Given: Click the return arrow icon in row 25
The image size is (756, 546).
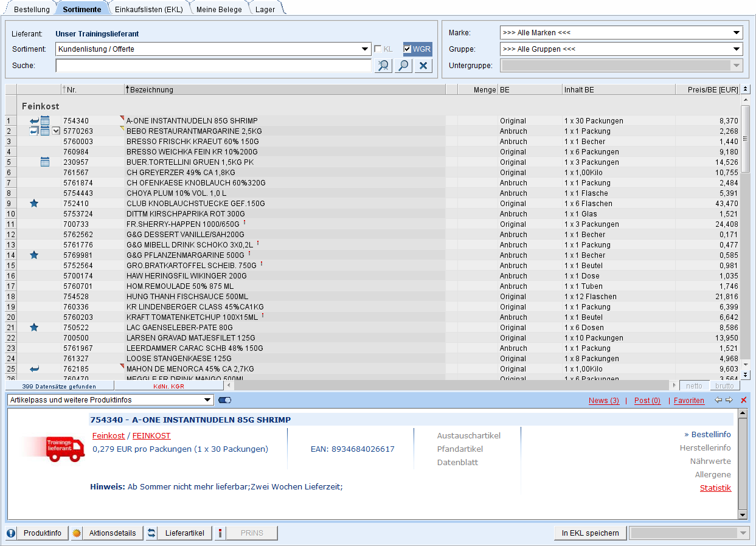Looking at the screenshot, I should [x=34, y=369].
